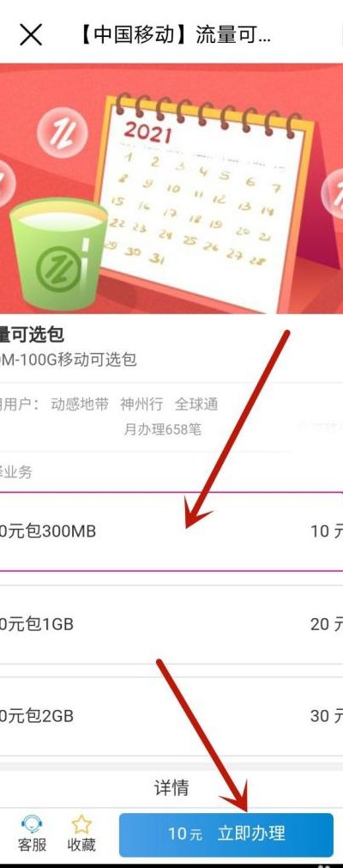
Task: Click 10元 立即办理 purchase button
Action: [x=226, y=835]
